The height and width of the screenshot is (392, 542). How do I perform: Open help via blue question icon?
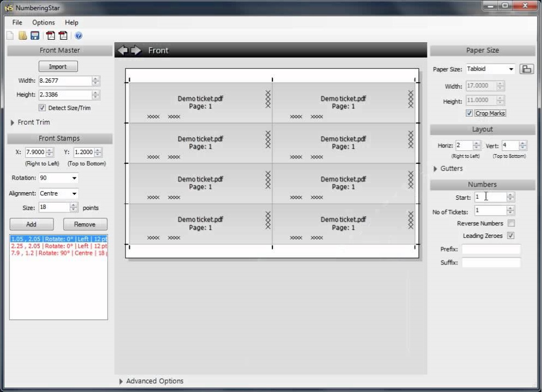tap(78, 36)
